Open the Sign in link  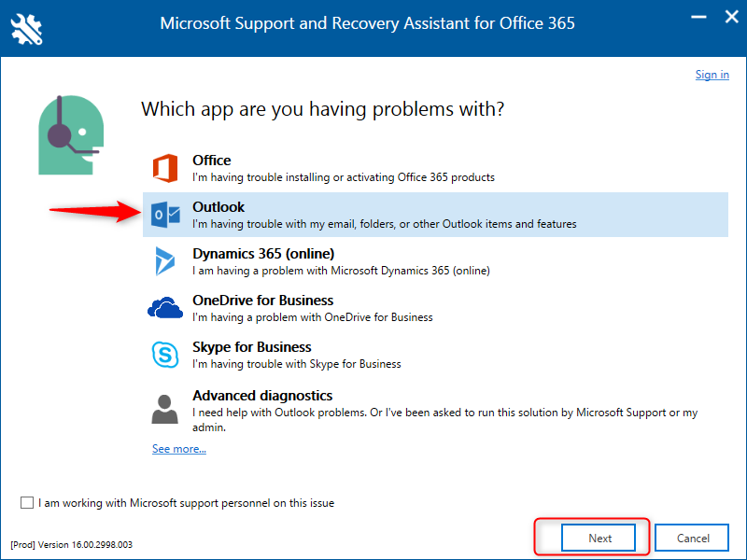[712, 75]
